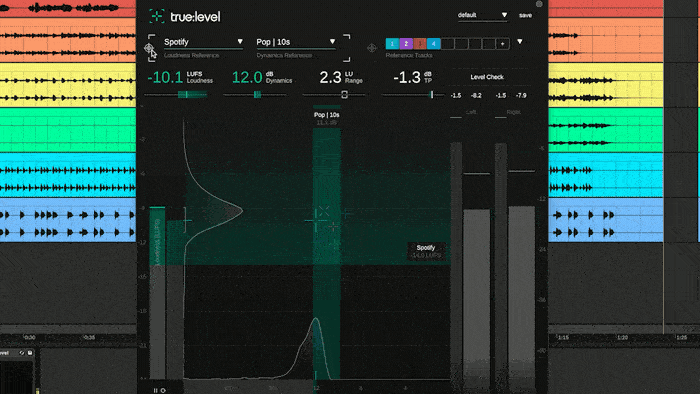700x394 pixels.
Task: Select the red reference track slot
Action: coord(420,44)
